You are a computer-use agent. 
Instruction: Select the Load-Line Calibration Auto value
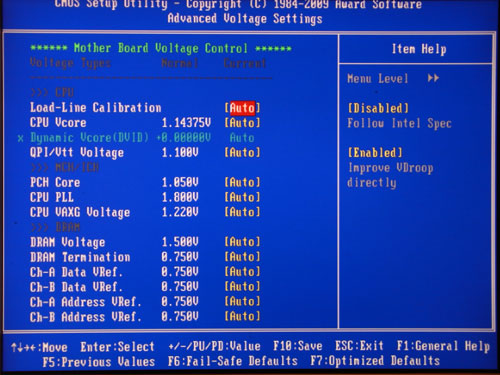(x=242, y=108)
